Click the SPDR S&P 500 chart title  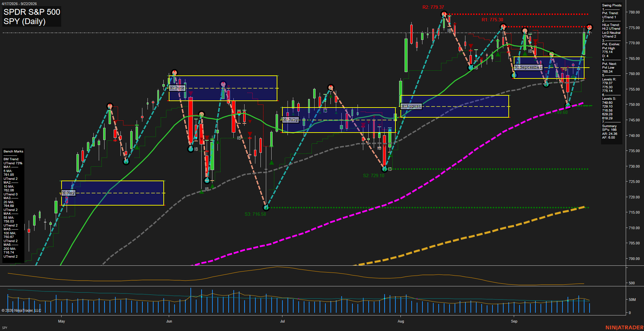32,12
